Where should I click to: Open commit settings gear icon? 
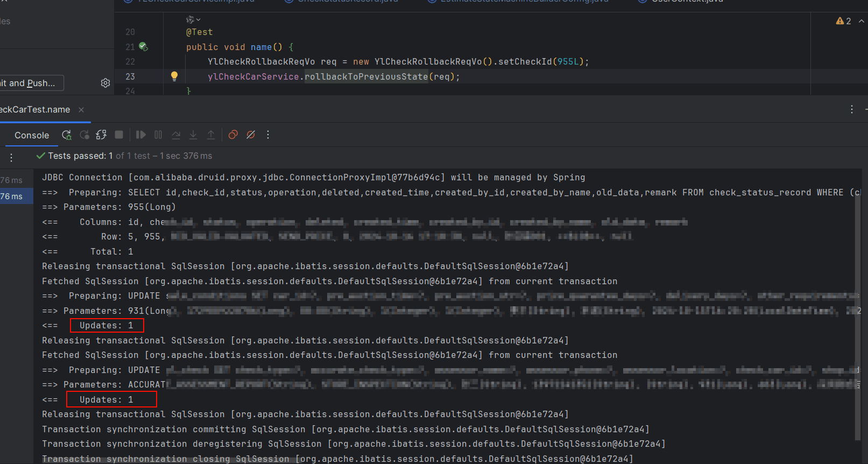105,83
